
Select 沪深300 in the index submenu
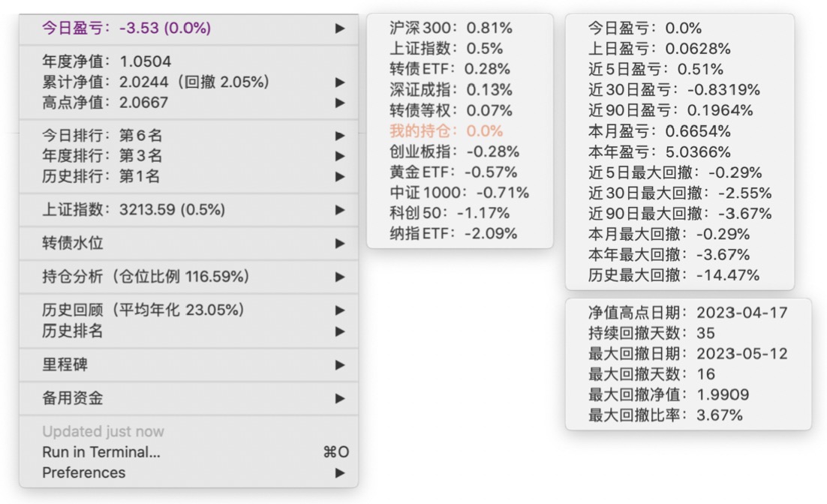451,28
